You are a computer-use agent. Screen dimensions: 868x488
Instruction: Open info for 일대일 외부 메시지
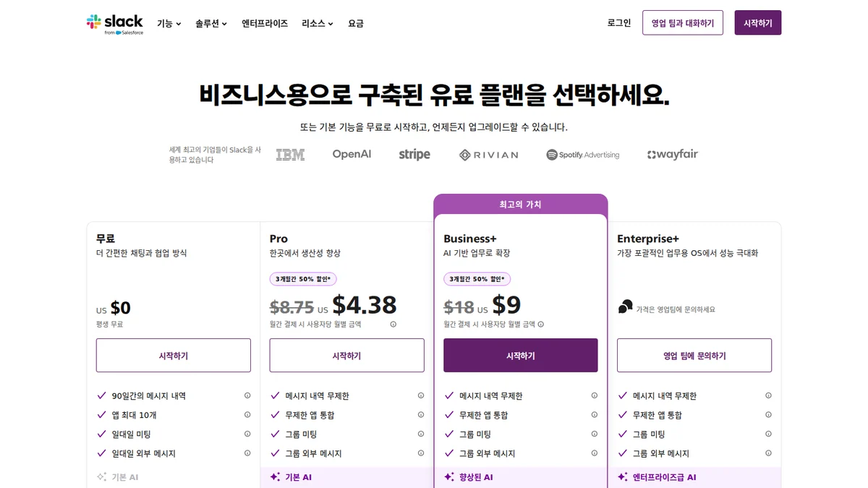coord(247,453)
